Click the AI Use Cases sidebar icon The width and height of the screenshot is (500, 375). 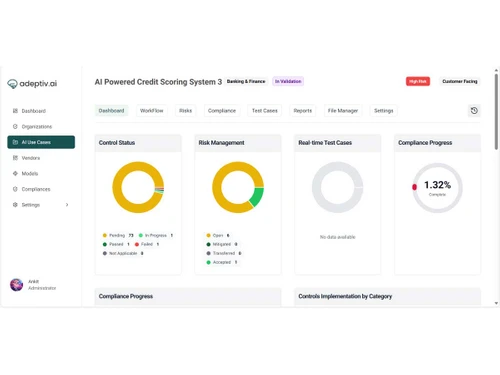[15, 142]
